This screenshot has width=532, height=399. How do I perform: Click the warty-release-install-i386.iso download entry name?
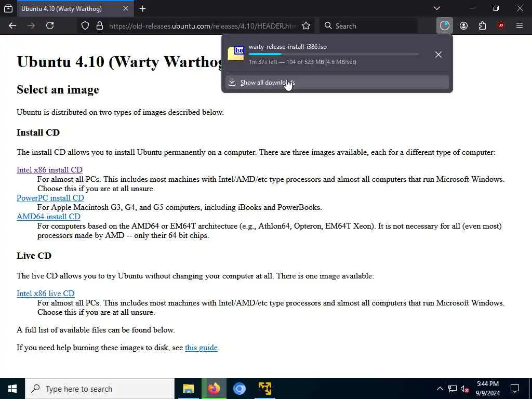click(288, 47)
